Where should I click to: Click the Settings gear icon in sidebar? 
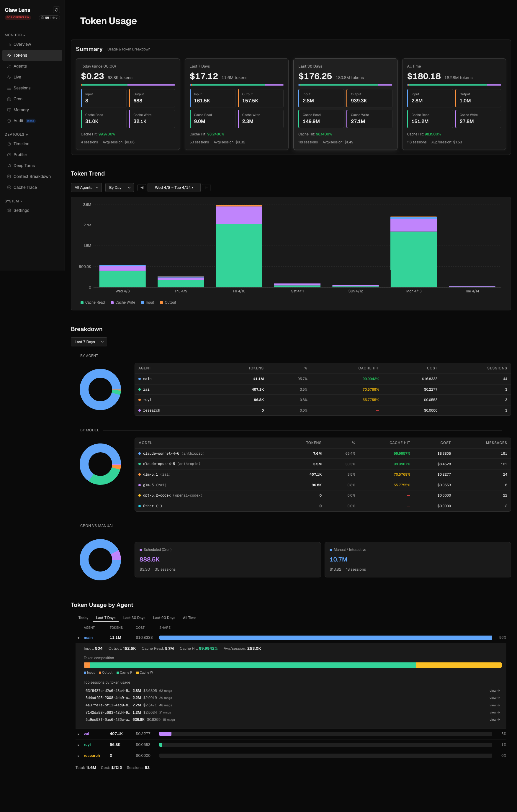(x=9, y=210)
